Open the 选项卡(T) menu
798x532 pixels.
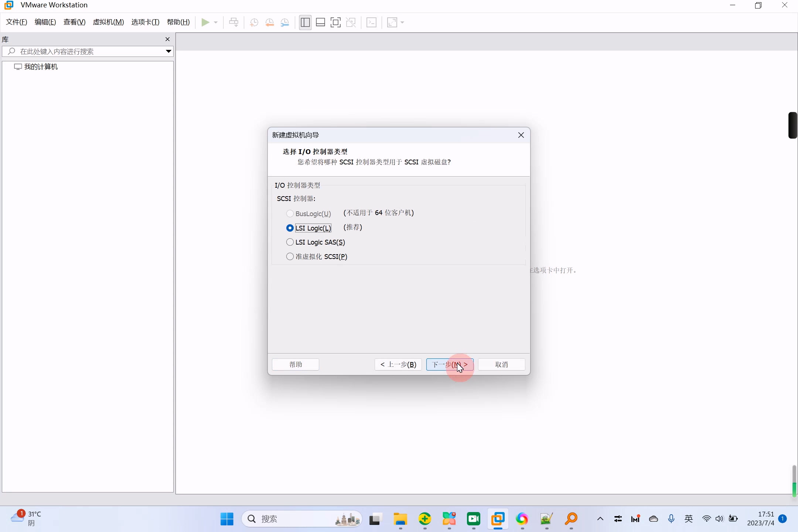[146, 22]
